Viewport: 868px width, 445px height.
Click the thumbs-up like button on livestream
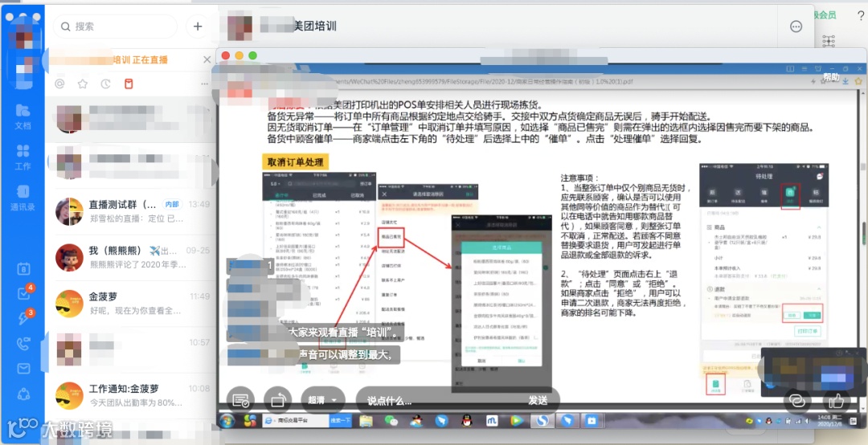click(x=836, y=400)
